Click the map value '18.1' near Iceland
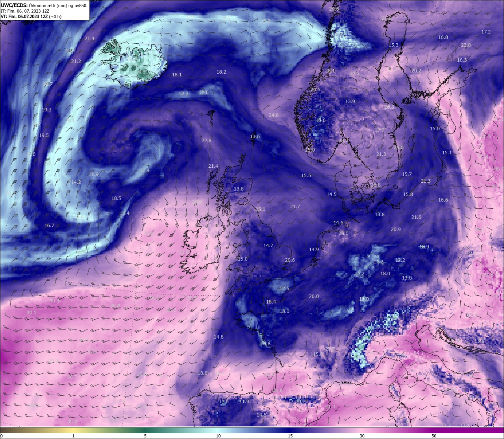 click(177, 75)
